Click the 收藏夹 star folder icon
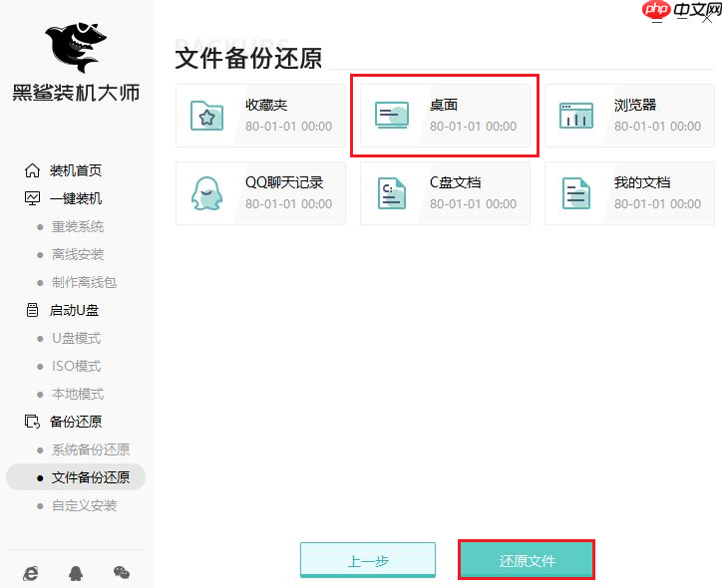 207,116
